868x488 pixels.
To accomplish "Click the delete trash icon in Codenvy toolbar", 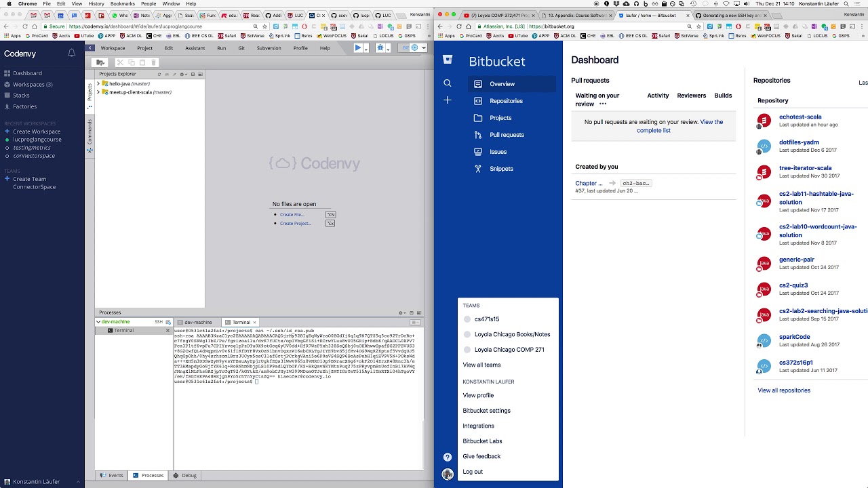I will [154, 62].
